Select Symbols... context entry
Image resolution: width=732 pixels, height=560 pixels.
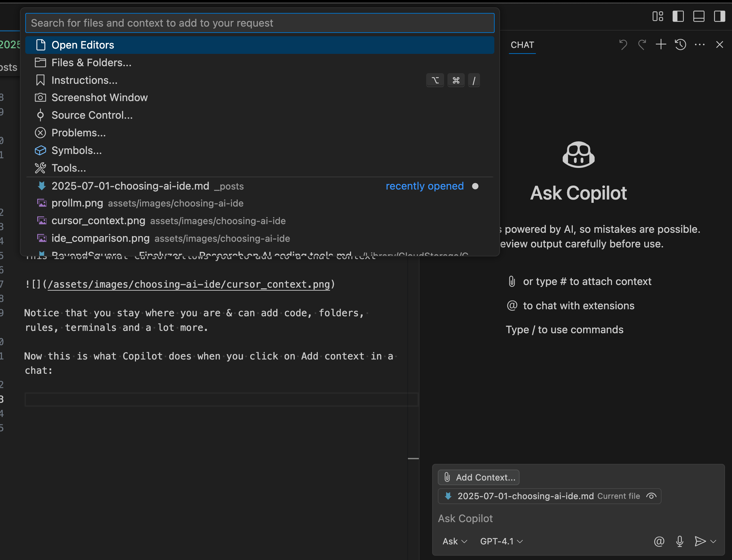pyautogui.click(x=260, y=151)
